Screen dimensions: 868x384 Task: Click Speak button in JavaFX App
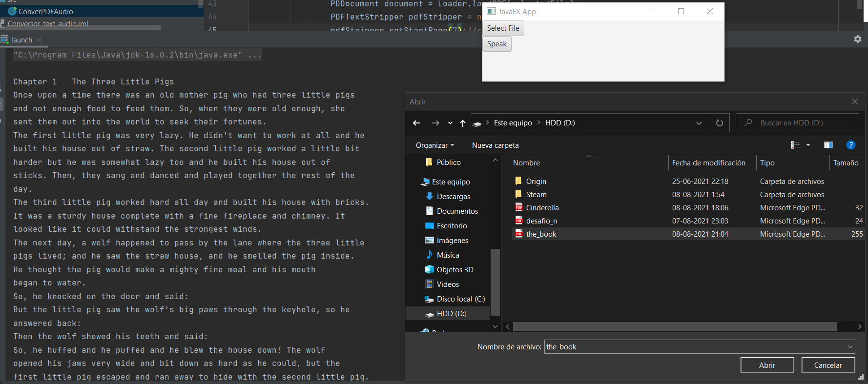[x=496, y=44]
